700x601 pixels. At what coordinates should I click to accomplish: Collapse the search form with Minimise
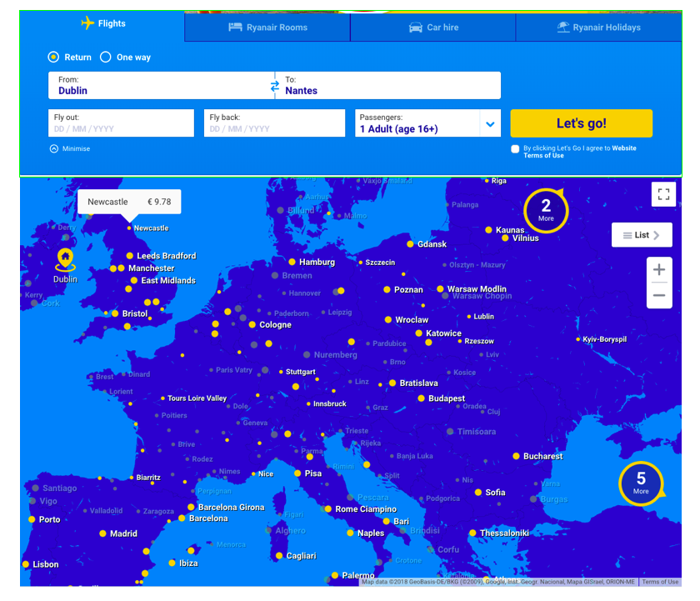point(70,149)
